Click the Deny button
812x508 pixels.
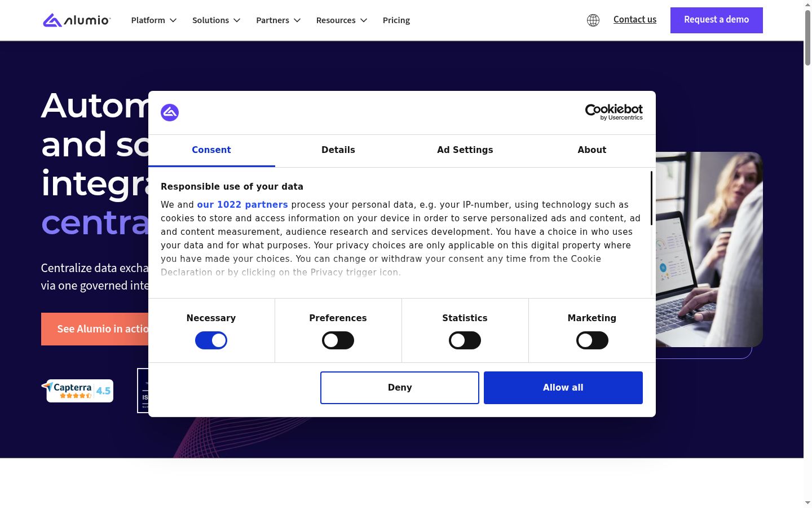click(400, 388)
